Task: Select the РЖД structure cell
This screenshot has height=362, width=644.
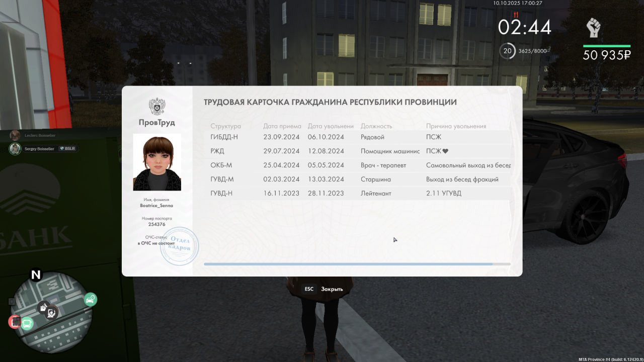Action: point(217,151)
